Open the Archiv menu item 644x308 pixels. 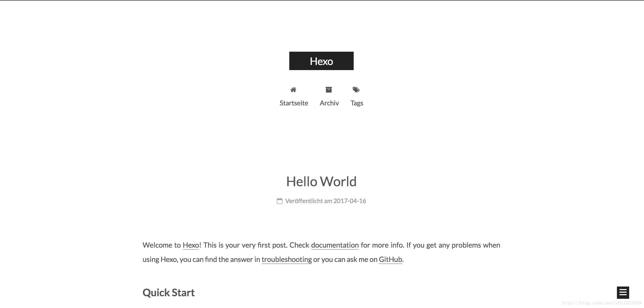329,103
